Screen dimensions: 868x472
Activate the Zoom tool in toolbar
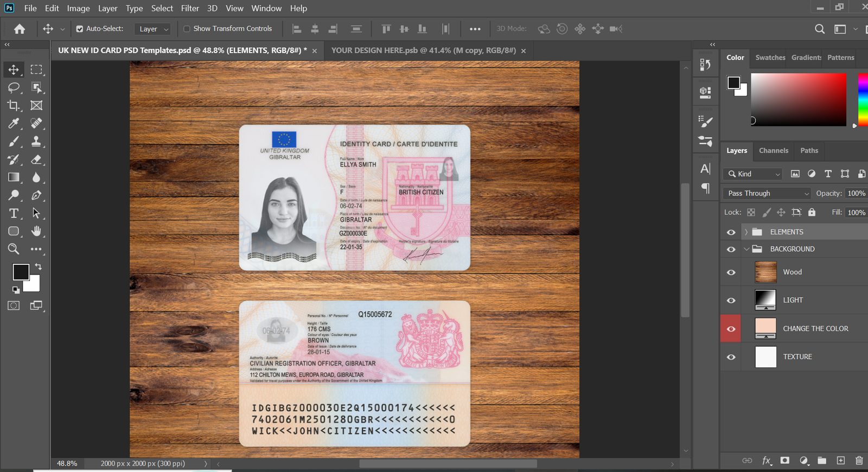point(14,249)
